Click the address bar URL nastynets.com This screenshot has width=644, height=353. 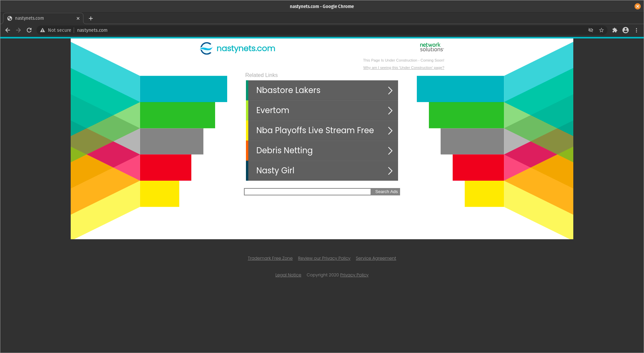click(92, 30)
